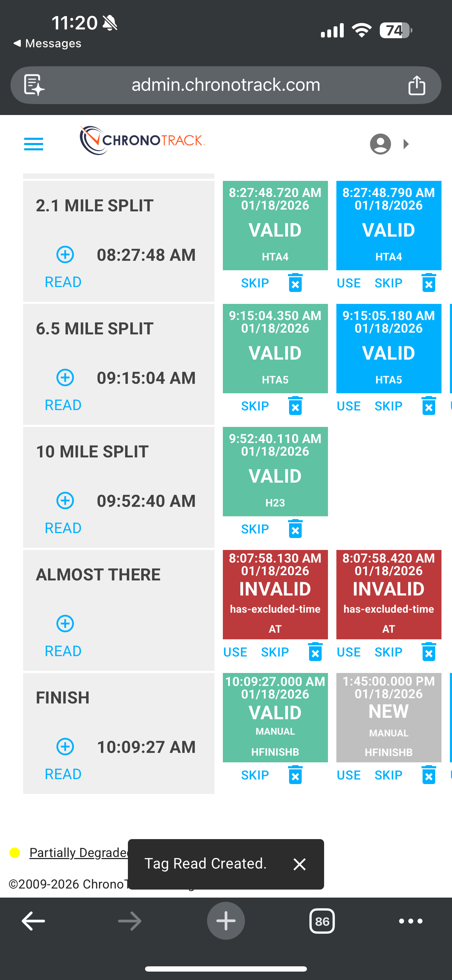Image resolution: width=452 pixels, height=980 pixels.
Task: Skip the 9:15:04.350 AM HTA5 read
Action: pyautogui.click(x=255, y=406)
